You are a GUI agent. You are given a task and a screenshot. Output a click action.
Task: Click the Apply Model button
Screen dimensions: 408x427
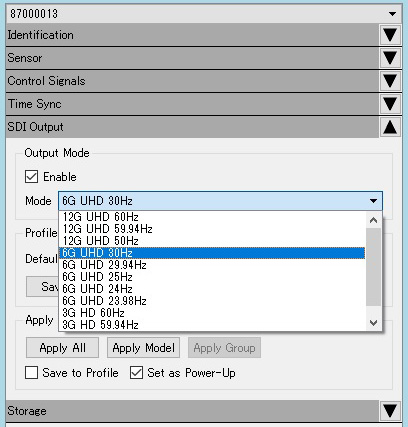(x=143, y=348)
